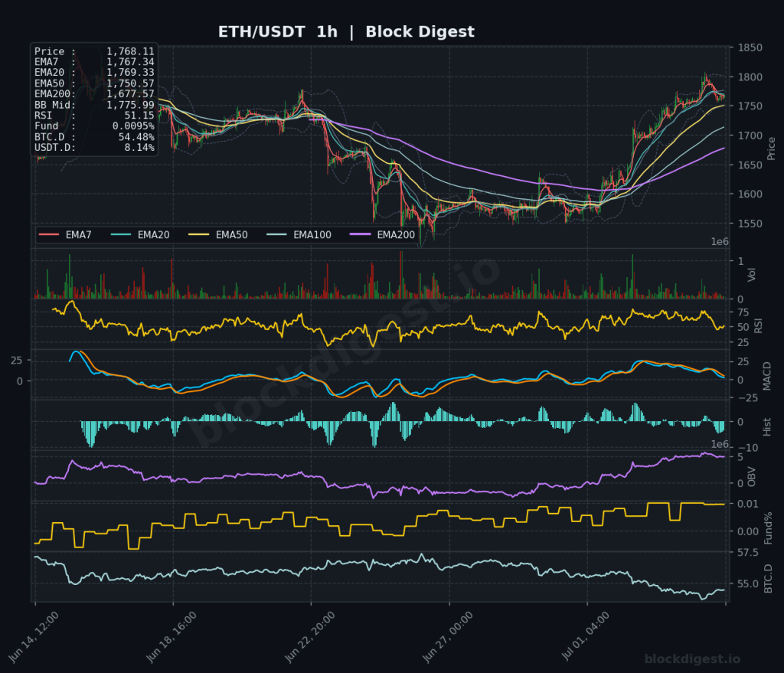Click the MACD axis label
The height and width of the screenshot is (673, 784).
[767, 377]
